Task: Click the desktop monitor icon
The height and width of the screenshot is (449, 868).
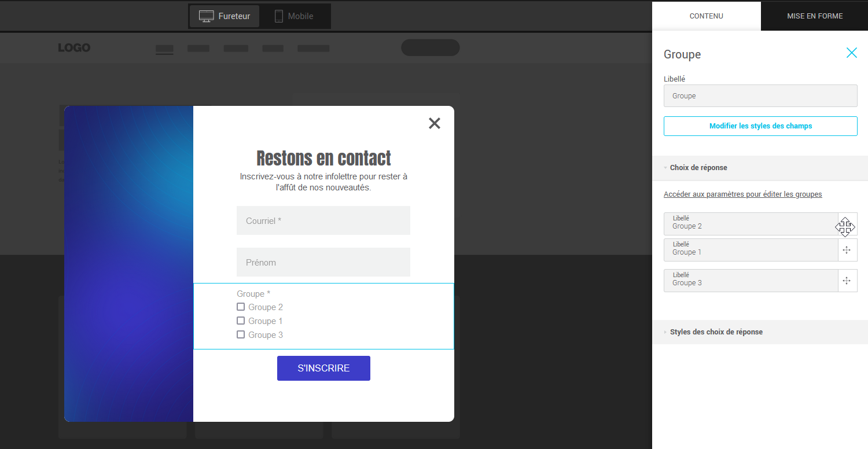Action: coord(207,16)
